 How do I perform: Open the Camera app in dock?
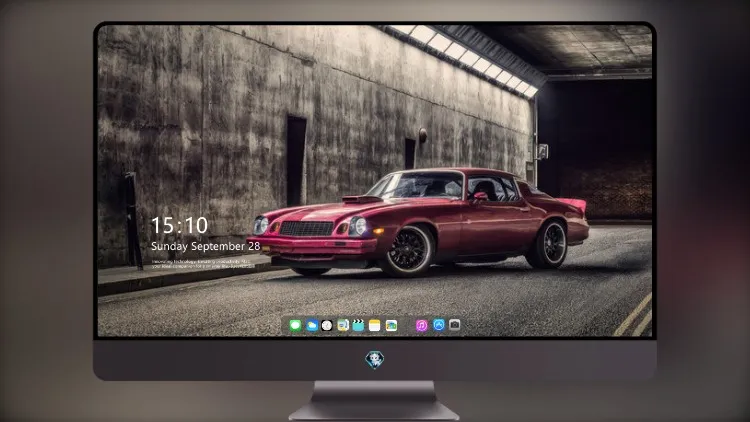coord(454,325)
